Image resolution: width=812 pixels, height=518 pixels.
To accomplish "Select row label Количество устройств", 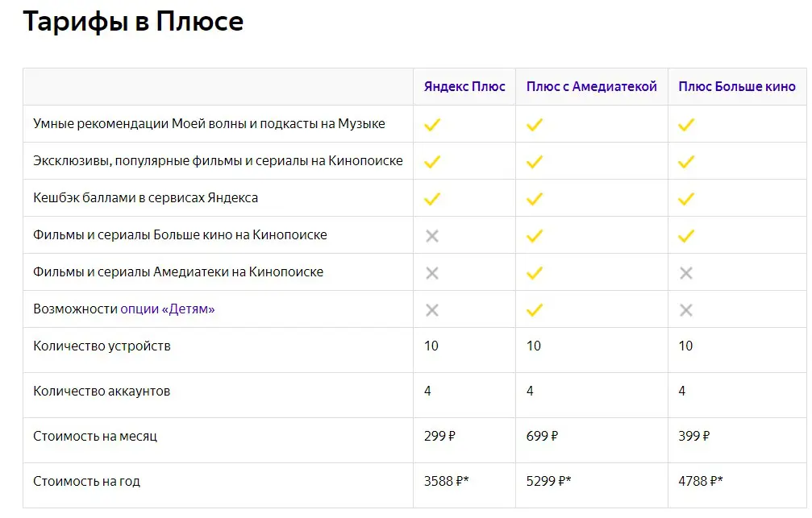I will pos(102,346).
